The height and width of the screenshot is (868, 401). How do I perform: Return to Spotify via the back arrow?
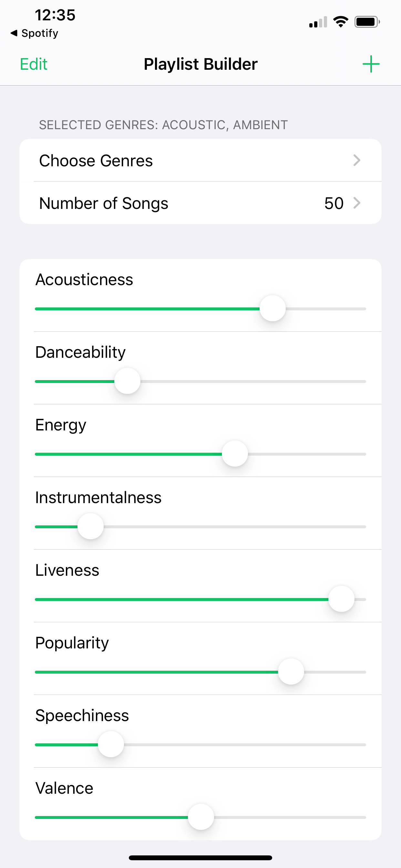tap(34, 33)
